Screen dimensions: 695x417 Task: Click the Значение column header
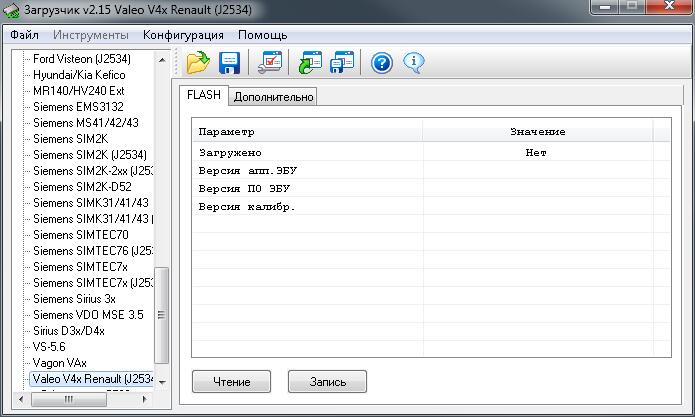[x=538, y=132]
